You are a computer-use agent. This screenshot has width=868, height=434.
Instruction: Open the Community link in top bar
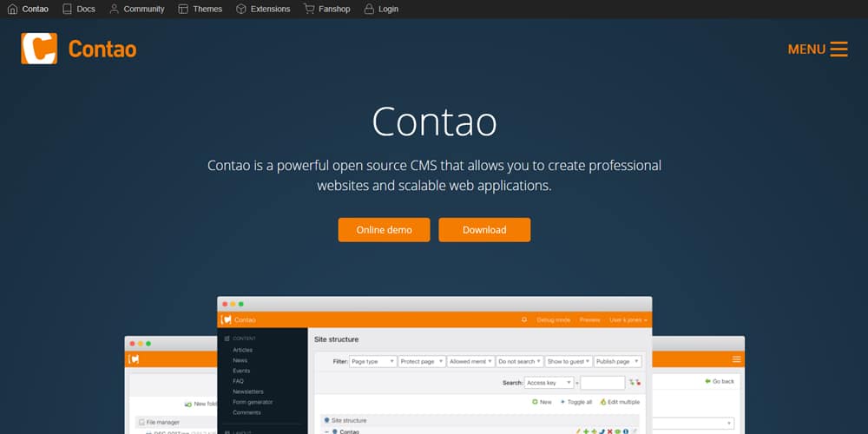point(144,9)
